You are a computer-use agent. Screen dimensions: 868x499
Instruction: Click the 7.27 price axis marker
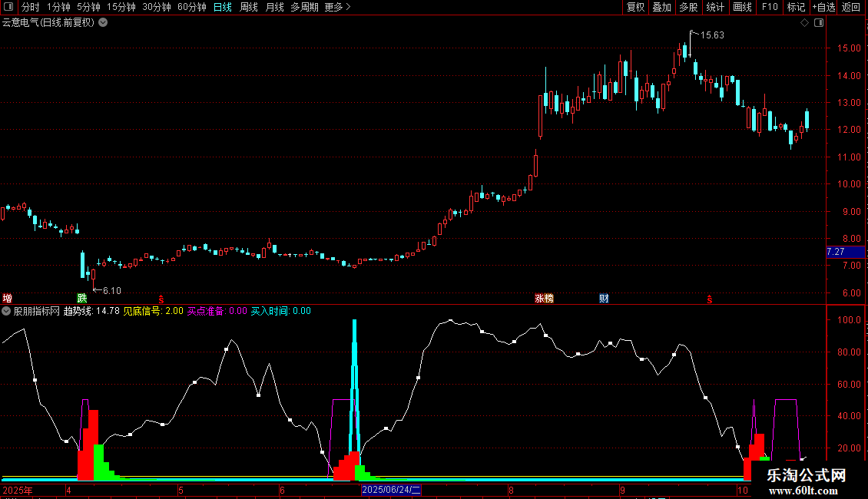pos(845,252)
